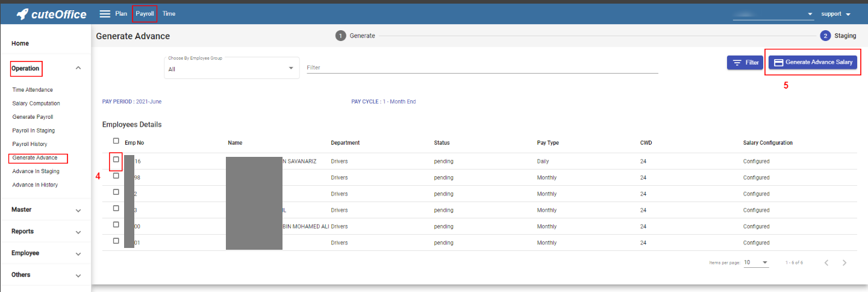Open Advance In Staging sidebar link
The height and width of the screenshot is (292, 868).
[x=36, y=171]
